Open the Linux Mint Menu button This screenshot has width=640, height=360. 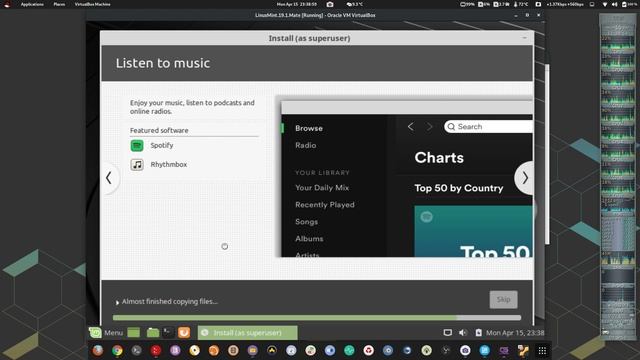(106, 333)
